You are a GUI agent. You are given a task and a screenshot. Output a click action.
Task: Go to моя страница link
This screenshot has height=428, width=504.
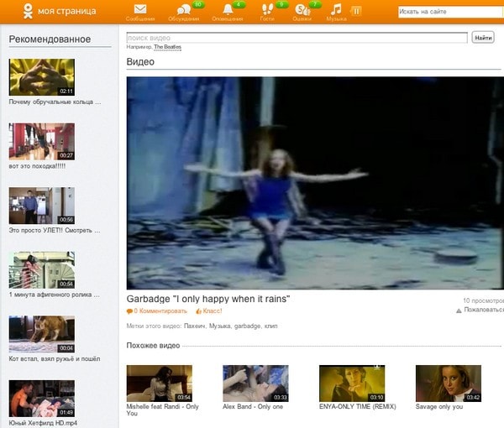tap(67, 11)
